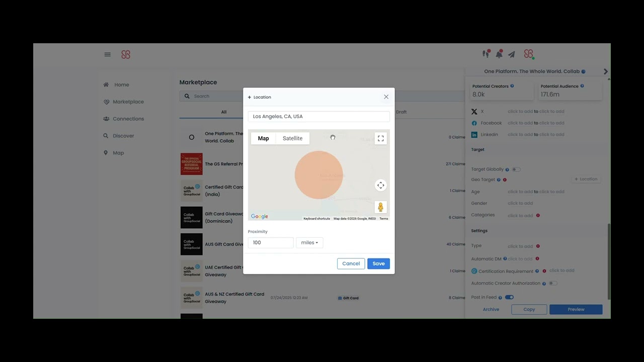Click the info icon beside Post in Feed

point(500,298)
